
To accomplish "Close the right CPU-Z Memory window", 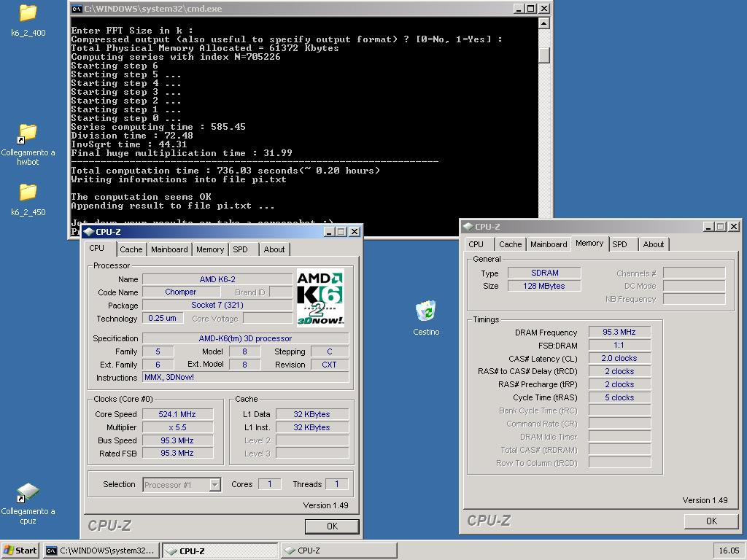I will pyautogui.click(x=734, y=227).
